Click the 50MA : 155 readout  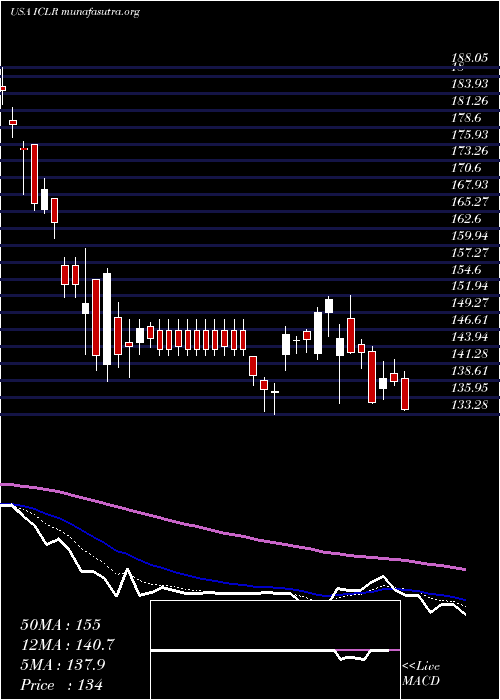point(61,625)
